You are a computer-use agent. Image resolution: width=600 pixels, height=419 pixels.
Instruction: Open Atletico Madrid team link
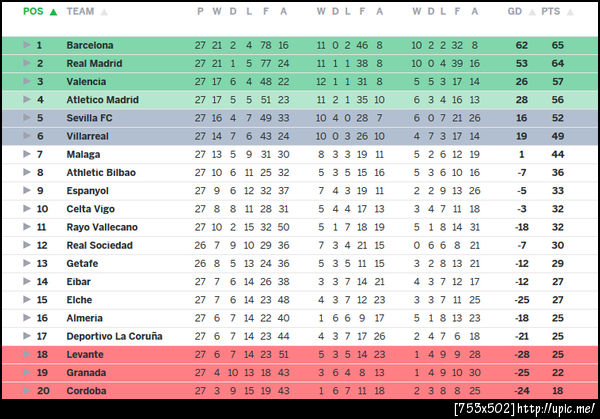point(102,100)
